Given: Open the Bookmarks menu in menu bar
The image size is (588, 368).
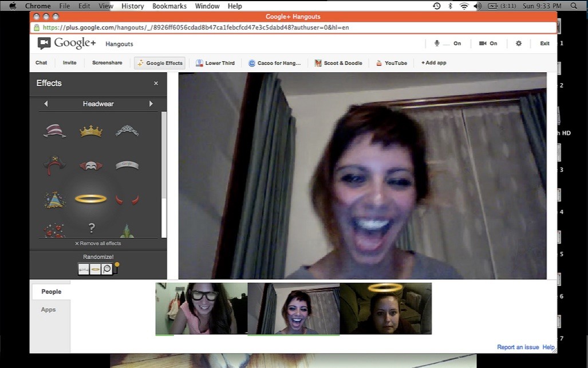Looking at the screenshot, I should [x=169, y=6].
